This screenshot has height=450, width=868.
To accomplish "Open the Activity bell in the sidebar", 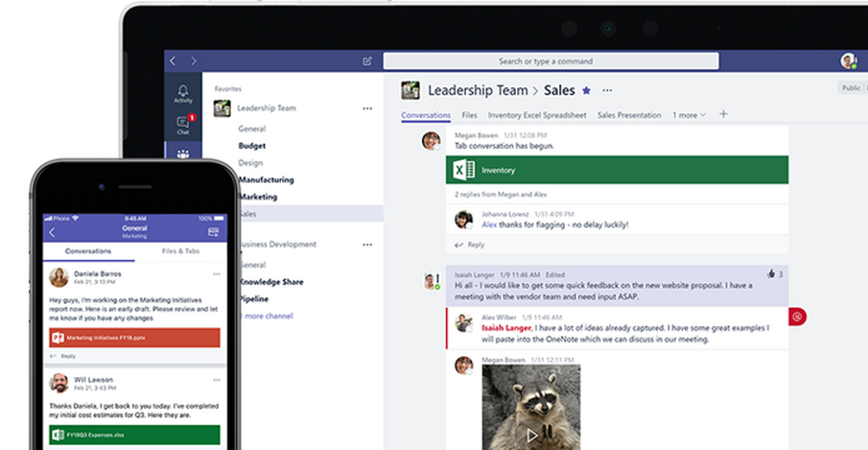I will click(182, 93).
